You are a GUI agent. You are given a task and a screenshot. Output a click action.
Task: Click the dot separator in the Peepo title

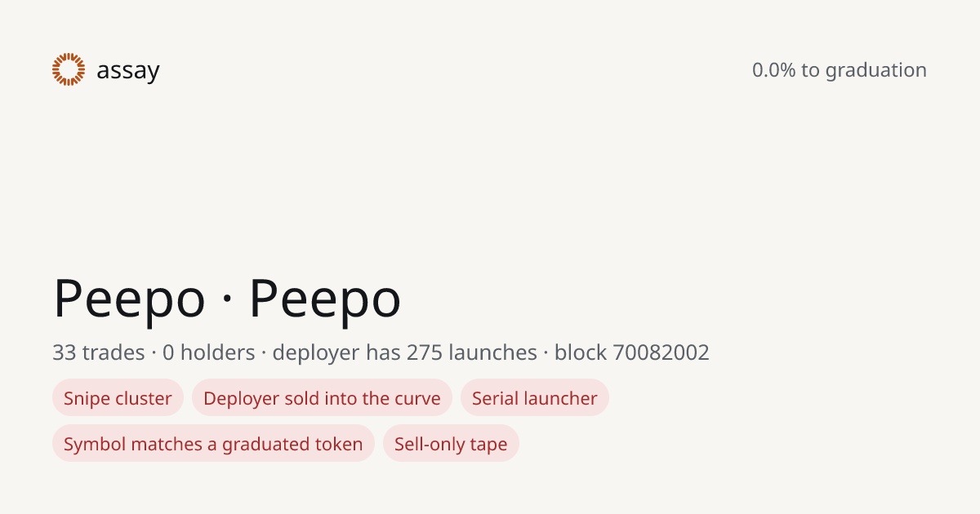coord(227,301)
